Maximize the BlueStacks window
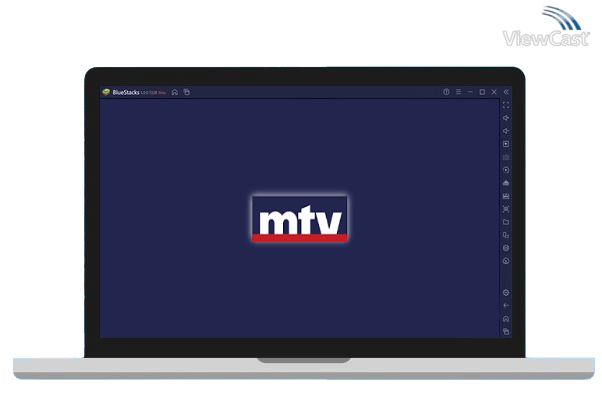 [482, 92]
